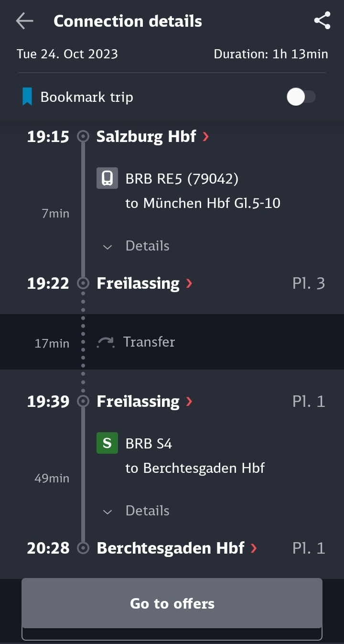Open Berchtesgaden Hbf station info

pyautogui.click(x=171, y=548)
